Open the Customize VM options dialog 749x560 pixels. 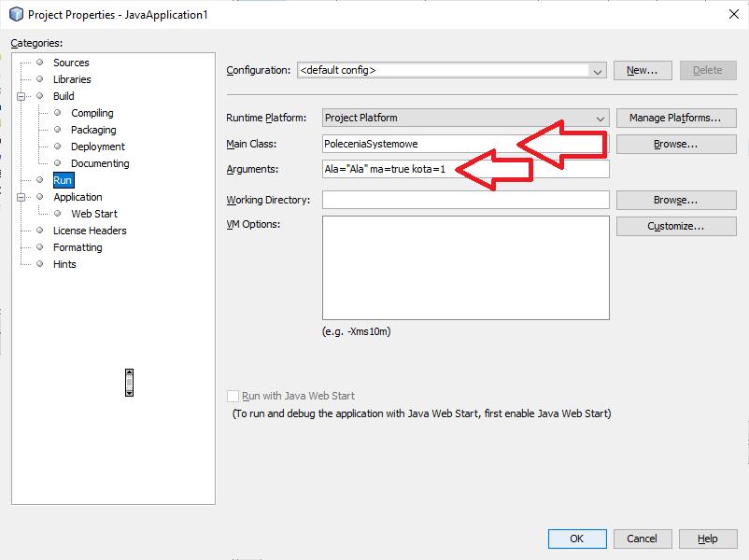click(x=675, y=227)
